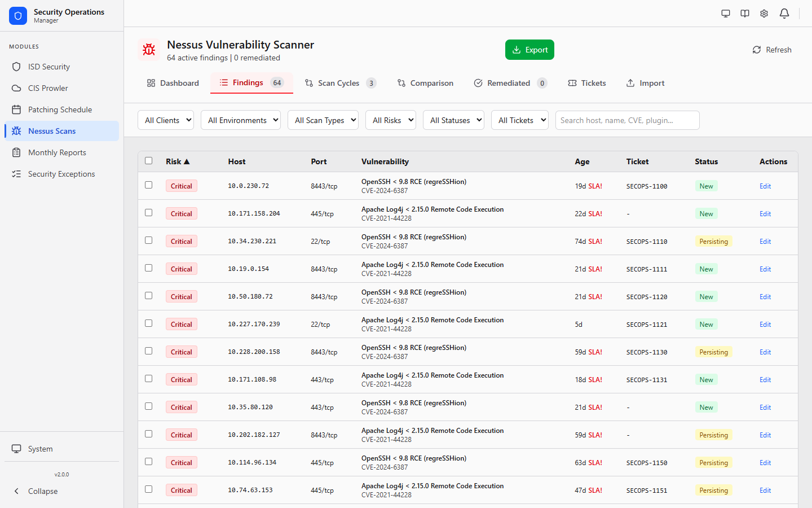Select the checkbox for host 10.34.230.221
Image resolution: width=812 pixels, height=508 pixels.
click(149, 240)
